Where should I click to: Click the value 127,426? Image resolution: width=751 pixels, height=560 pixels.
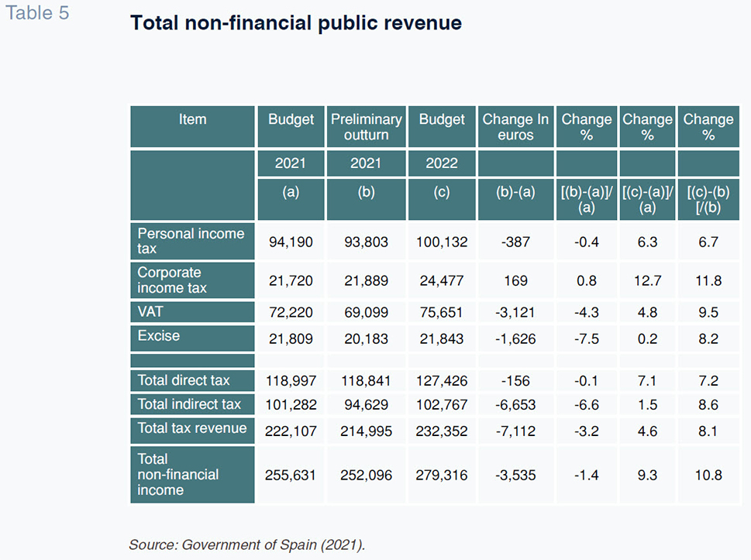click(x=442, y=381)
